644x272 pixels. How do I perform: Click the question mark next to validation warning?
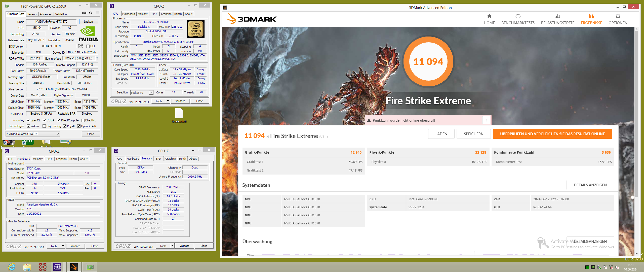[x=486, y=120]
